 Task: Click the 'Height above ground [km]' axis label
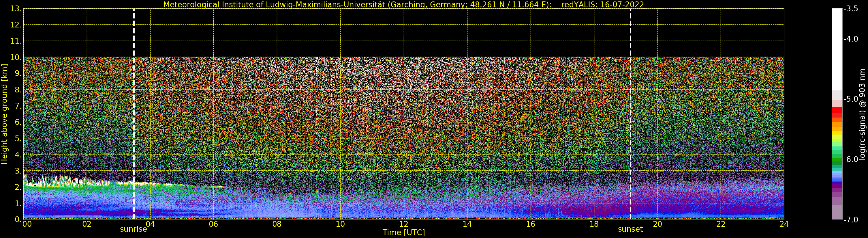pyautogui.click(x=4, y=114)
